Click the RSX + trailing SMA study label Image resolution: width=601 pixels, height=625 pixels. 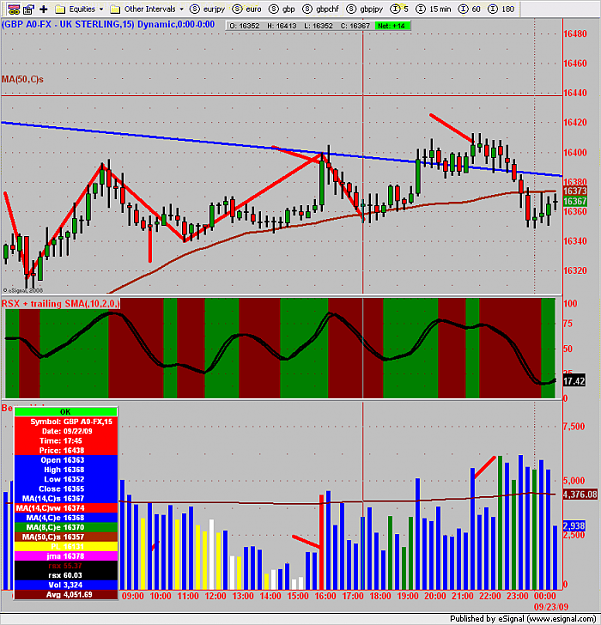[x=60, y=304]
